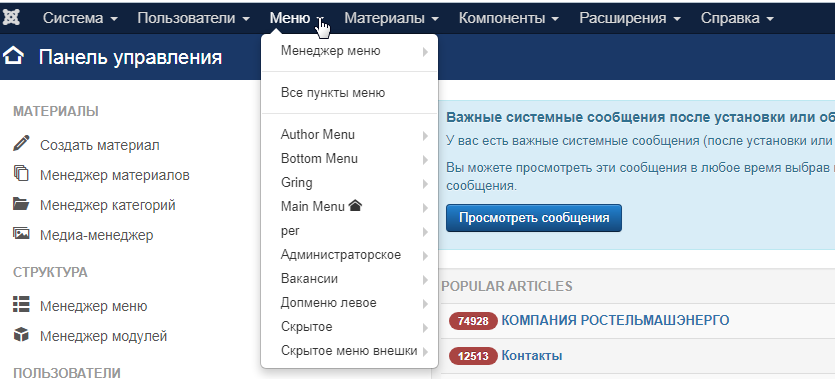Click the СТРУКТУРА sidebar heading
This screenshot has height=379, width=835.
click(x=50, y=272)
